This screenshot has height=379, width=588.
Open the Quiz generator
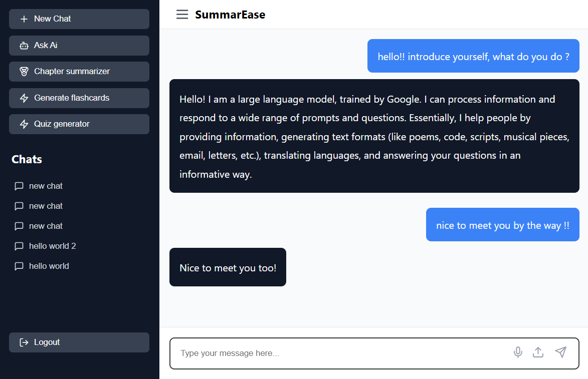(x=79, y=124)
